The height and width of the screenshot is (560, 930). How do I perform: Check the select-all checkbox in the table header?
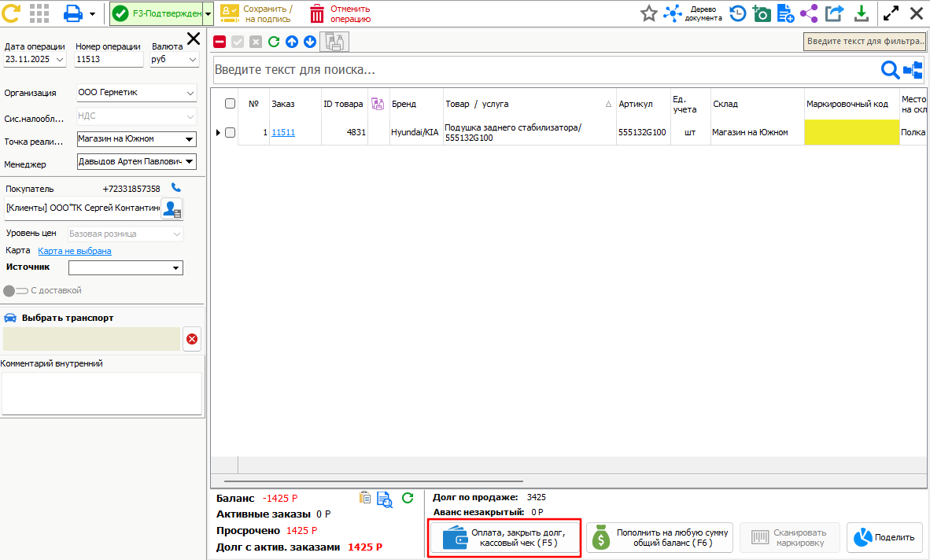coord(230,104)
